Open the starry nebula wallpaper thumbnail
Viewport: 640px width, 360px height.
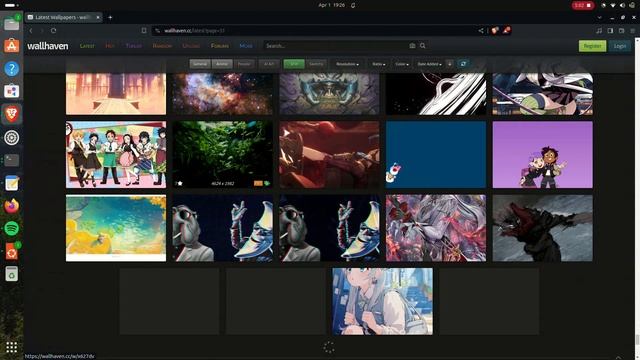[222, 93]
